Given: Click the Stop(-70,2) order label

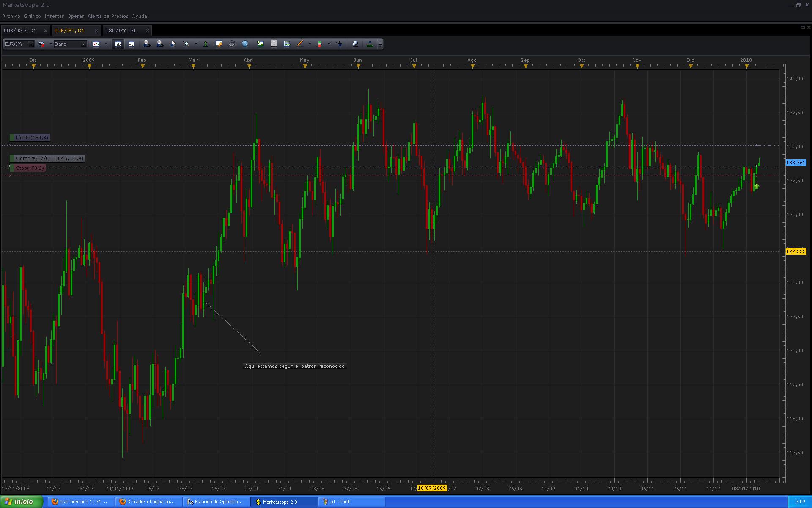Looking at the screenshot, I should click(30, 168).
